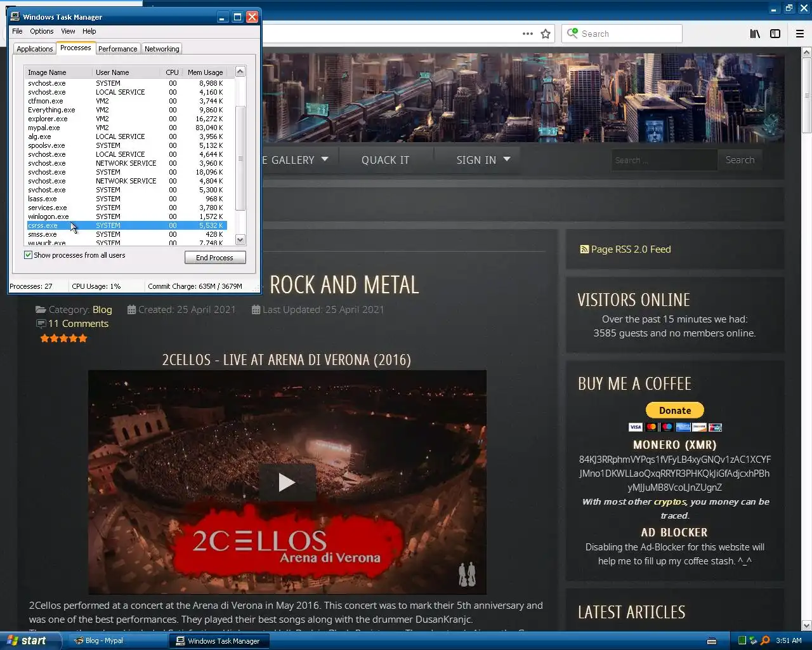
Task: Open the Task Manager Help menu
Action: point(89,31)
